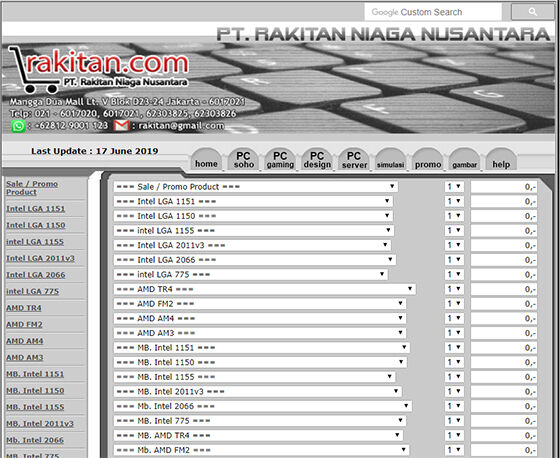
Task: Open the promo tab
Action: (x=428, y=159)
